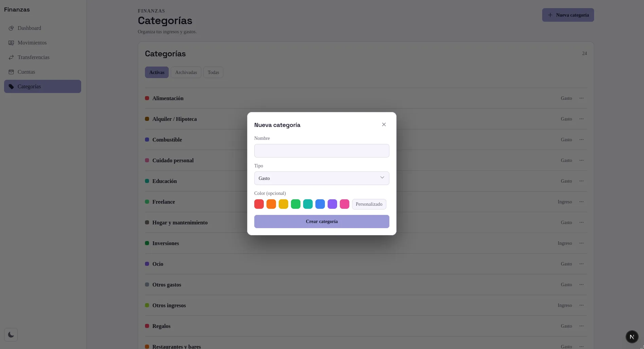The height and width of the screenshot is (349, 644).
Task: Open options menu for Educación row
Action: (x=582, y=181)
